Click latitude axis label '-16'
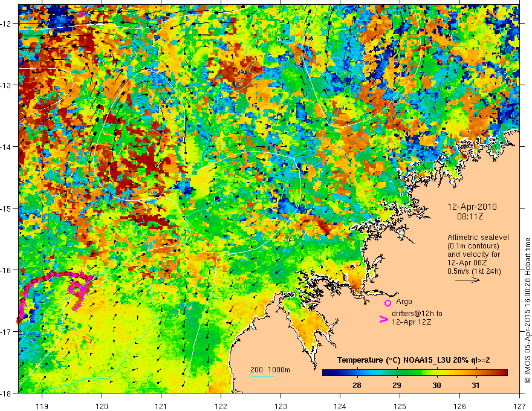The width and height of the screenshot is (532, 411). pos(6,270)
